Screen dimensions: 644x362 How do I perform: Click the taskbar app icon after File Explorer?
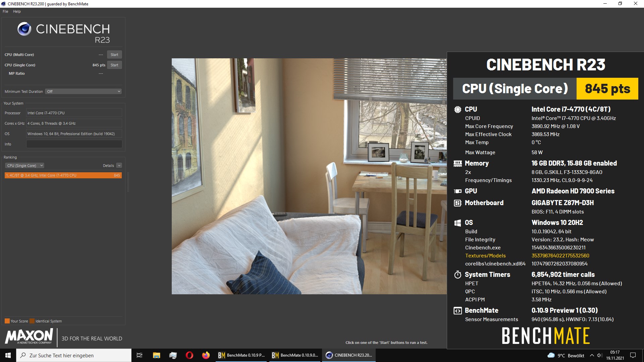[173, 355]
